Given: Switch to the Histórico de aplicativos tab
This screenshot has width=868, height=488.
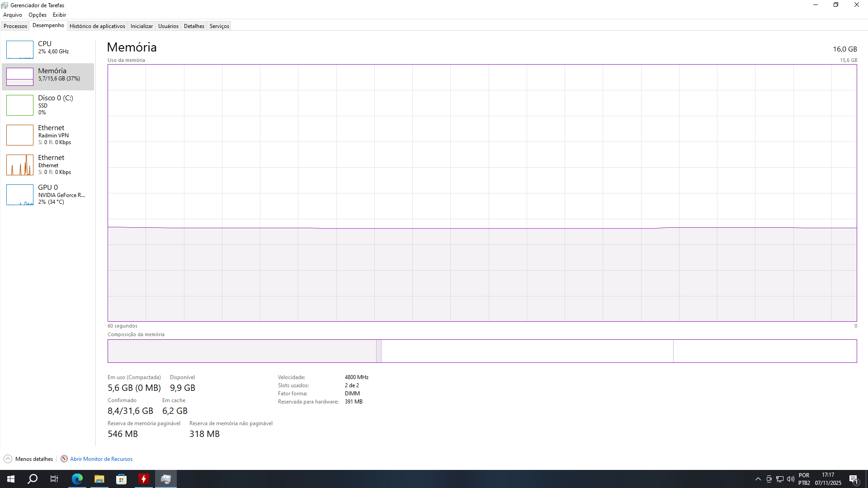Looking at the screenshot, I should click(x=97, y=26).
